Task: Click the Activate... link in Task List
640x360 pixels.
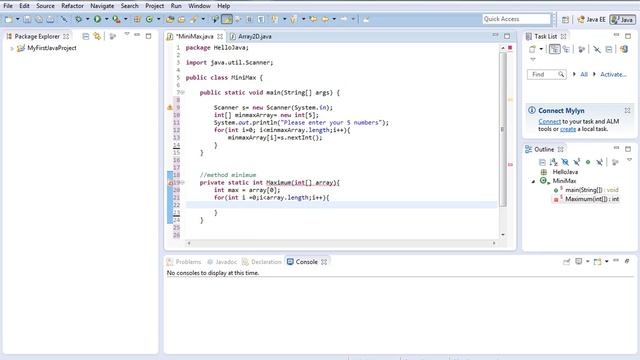Action: tap(613, 74)
